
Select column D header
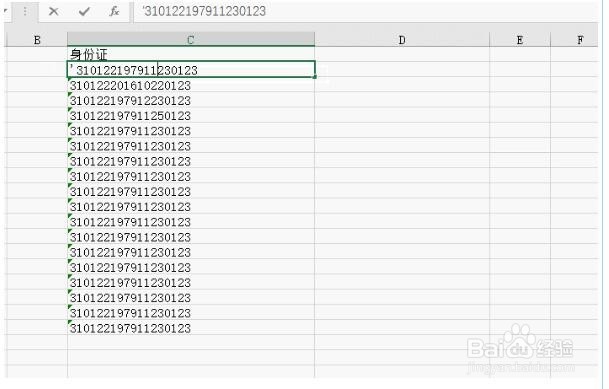tap(402, 40)
